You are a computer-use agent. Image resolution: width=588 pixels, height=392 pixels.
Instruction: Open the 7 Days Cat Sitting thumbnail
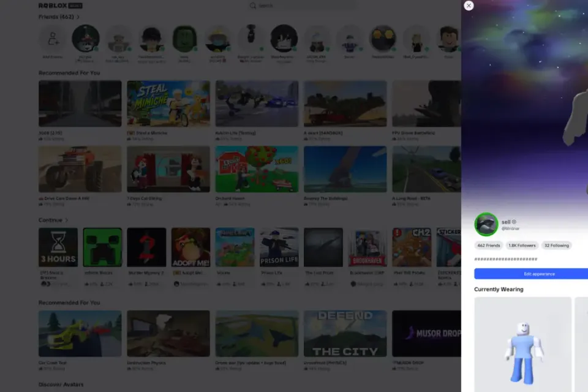pyautogui.click(x=168, y=169)
